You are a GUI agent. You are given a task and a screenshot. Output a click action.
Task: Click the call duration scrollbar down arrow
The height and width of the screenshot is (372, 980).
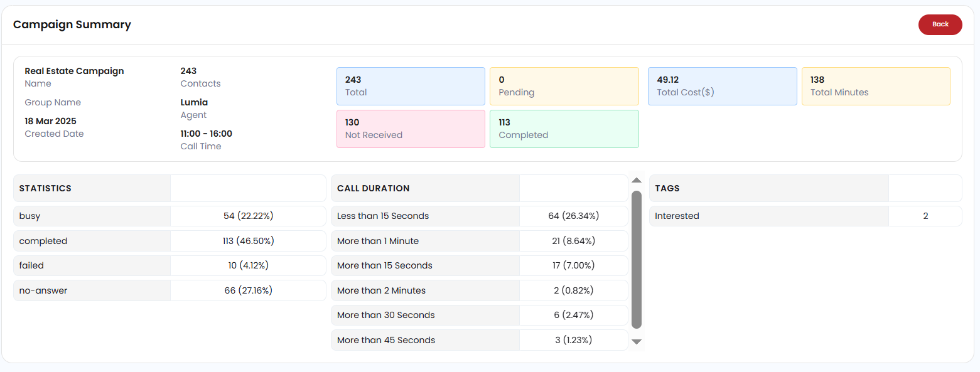coord(637,342)
